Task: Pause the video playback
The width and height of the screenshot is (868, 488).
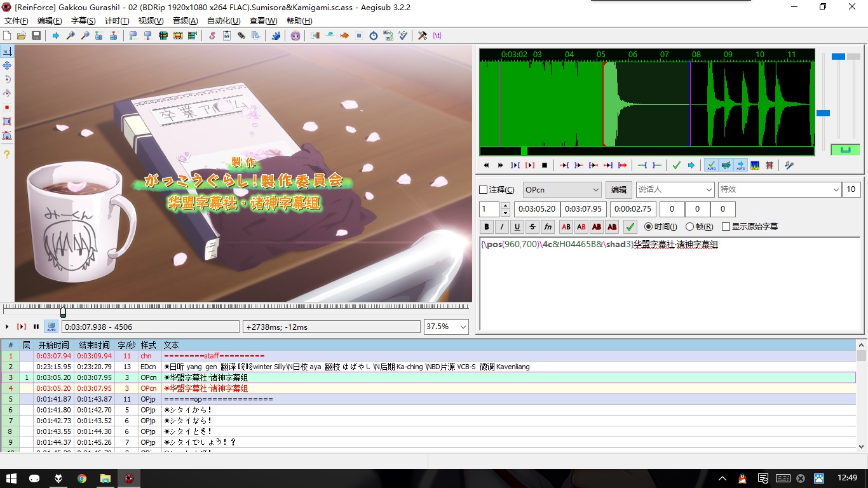Action: tap(36, 327)
